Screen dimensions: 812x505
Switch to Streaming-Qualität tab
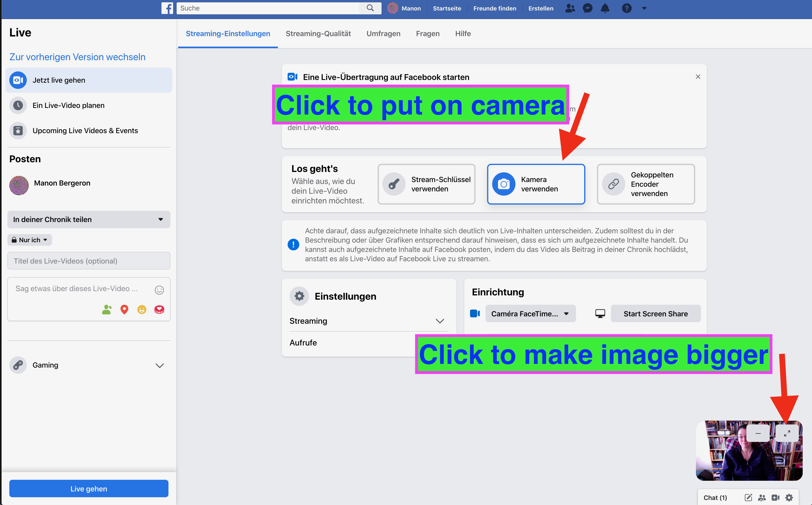tap(318, 34)
